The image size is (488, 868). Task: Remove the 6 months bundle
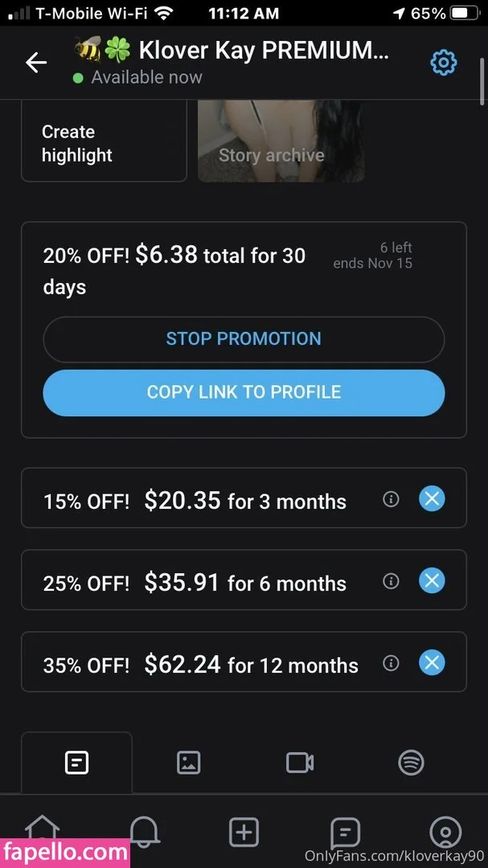click(432, 580)
